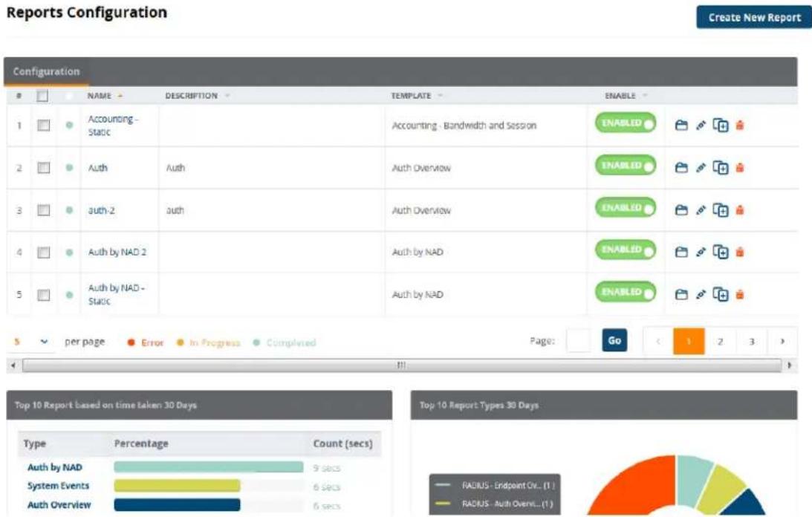Click the Create New Report button
Image resolution: width=812 pixels, height=517 pixels.
tap(754, 17)
